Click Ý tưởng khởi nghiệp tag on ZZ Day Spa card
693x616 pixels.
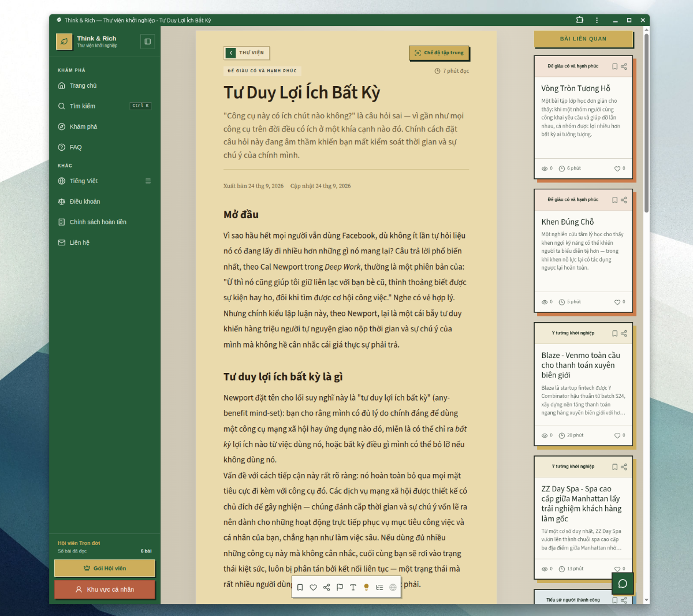[573, 466]
